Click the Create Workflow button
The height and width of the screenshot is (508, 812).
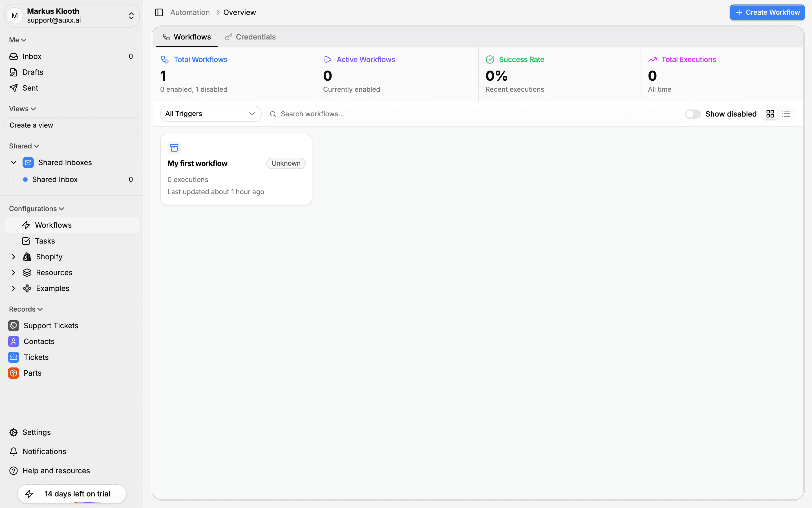click(x=767, y=12)
